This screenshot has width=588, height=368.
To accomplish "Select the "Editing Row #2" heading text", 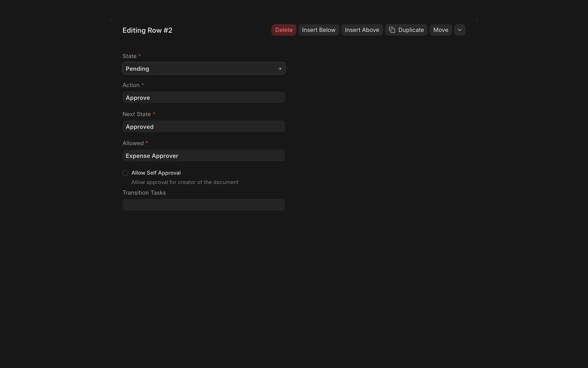I will [147, 30].
